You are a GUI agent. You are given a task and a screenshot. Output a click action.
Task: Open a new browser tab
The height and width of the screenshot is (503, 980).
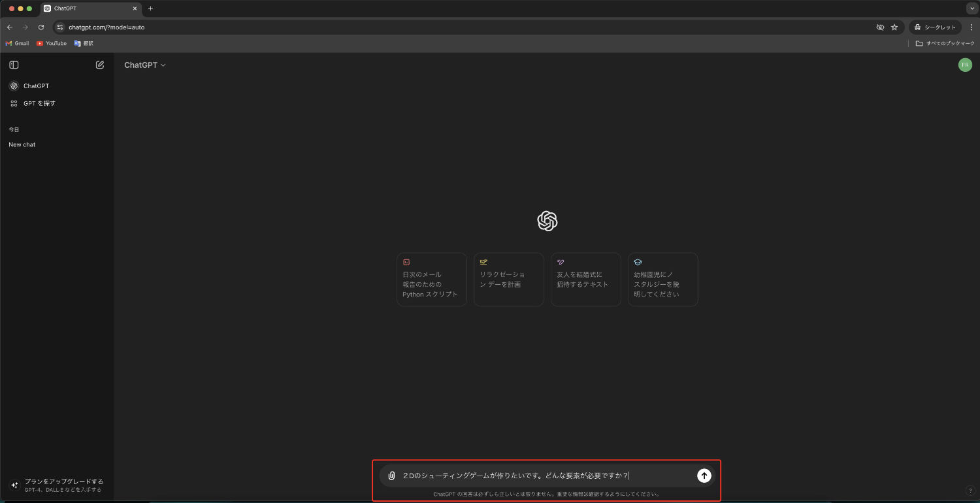pyautogui.click(x=150, y=8)
